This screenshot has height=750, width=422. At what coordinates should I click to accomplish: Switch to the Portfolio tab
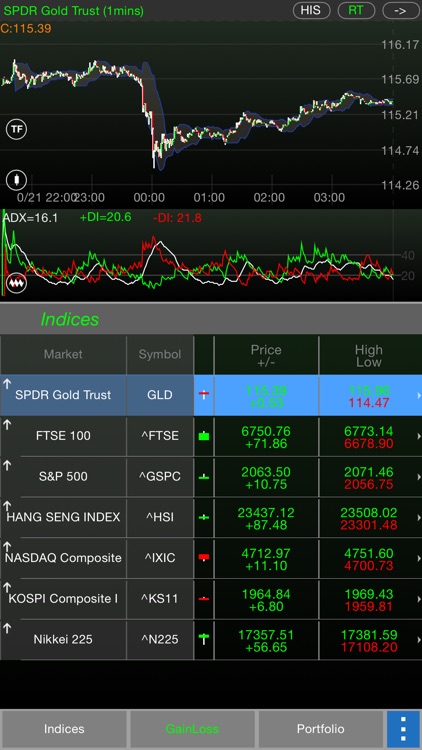click(x=321, y=729)
